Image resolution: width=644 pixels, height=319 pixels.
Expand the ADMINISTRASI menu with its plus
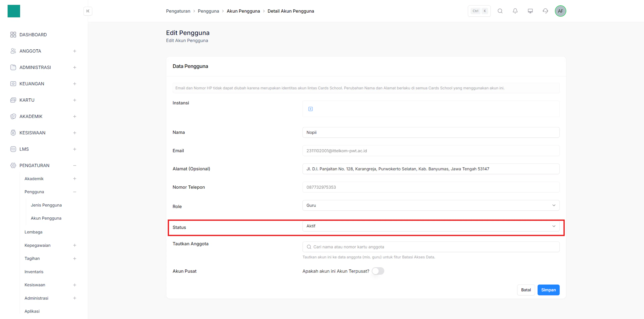pyautogui.click(x=74, y=67)
